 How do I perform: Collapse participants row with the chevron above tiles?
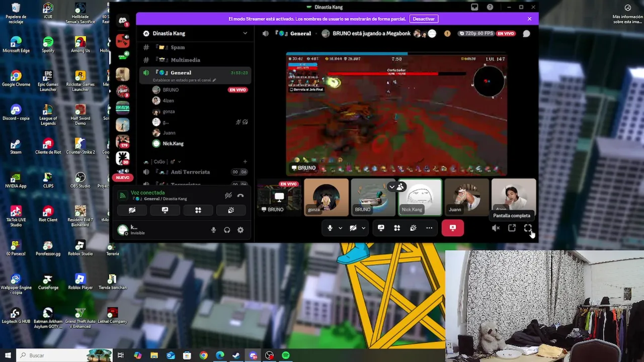(x=392, y=187)
